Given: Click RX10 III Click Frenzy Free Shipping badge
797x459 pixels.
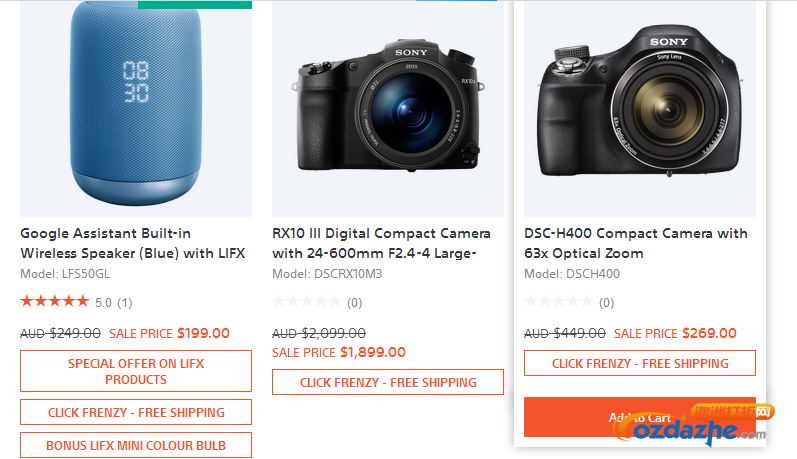Looking at the screenshot, I should [388, 382].
